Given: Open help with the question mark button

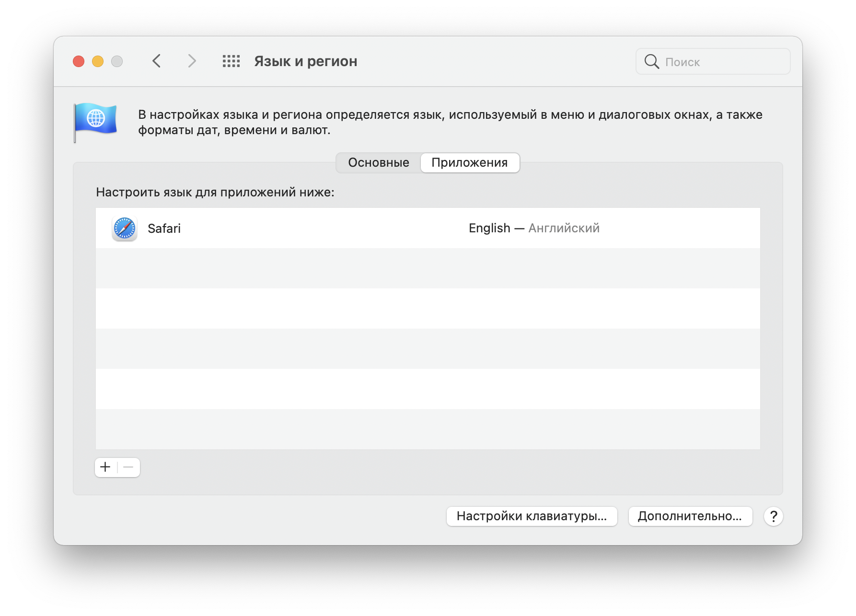Looking at the screenshot, I should (x=774, y=516).
